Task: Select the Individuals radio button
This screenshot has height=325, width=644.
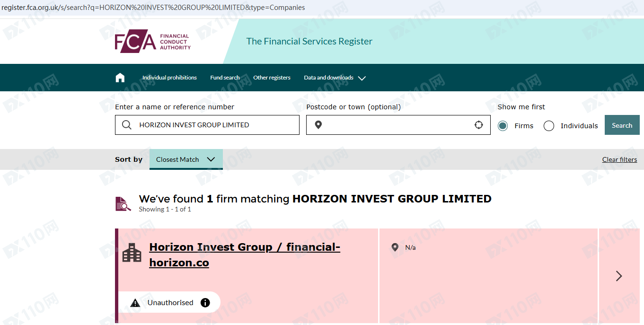Action: point(549,126)
